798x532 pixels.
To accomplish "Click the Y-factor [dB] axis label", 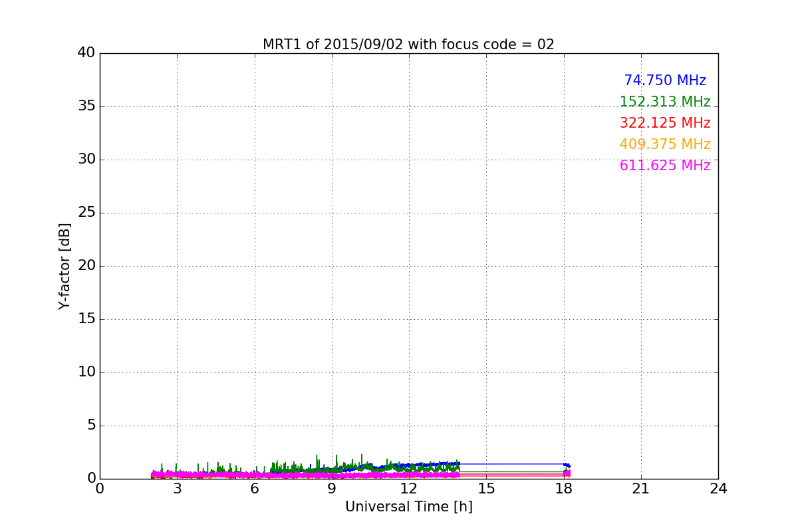I will [x=65, y=266].
